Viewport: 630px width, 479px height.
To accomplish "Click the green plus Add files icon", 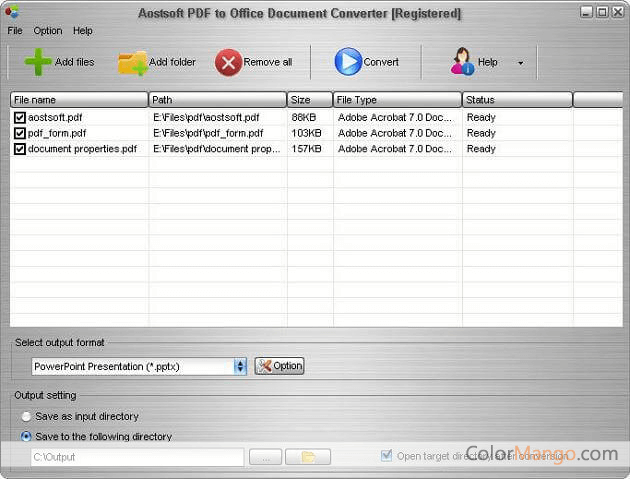I will click(x=38, y=62).
